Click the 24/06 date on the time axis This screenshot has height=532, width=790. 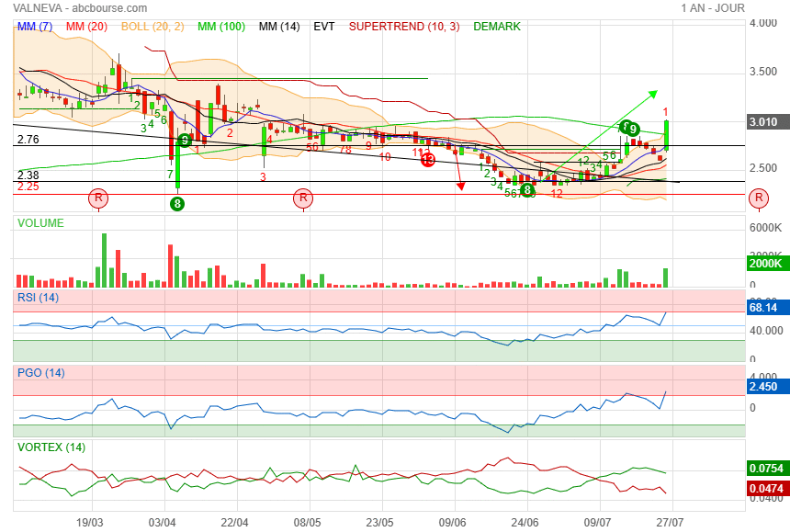(525, 522)
